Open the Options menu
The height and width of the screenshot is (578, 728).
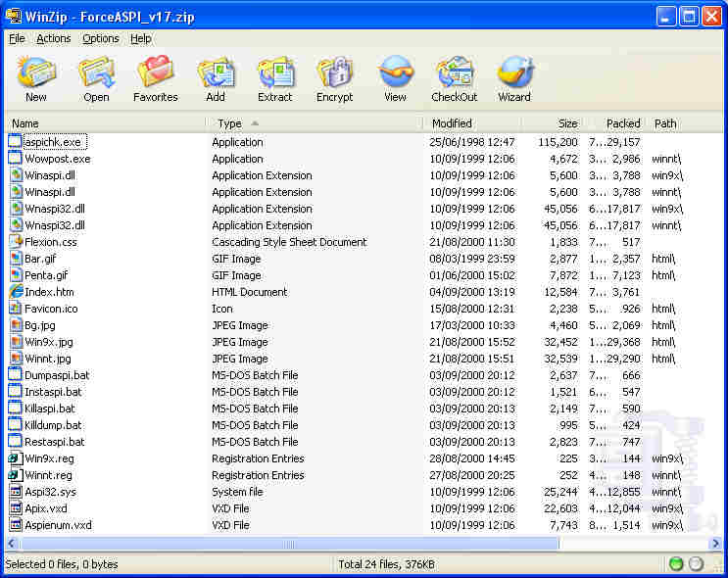pos(100,38)
